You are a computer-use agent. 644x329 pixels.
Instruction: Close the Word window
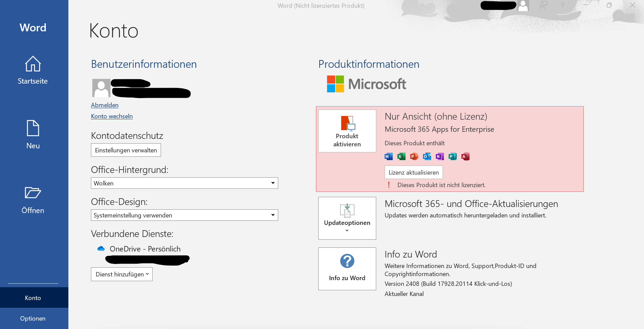(633, 5)
